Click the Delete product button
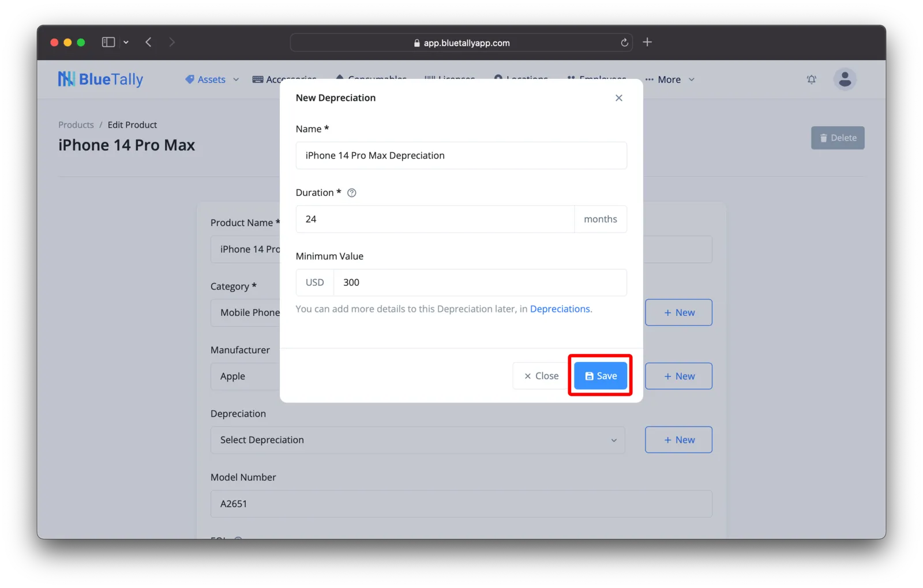 [x=838, y=138]
